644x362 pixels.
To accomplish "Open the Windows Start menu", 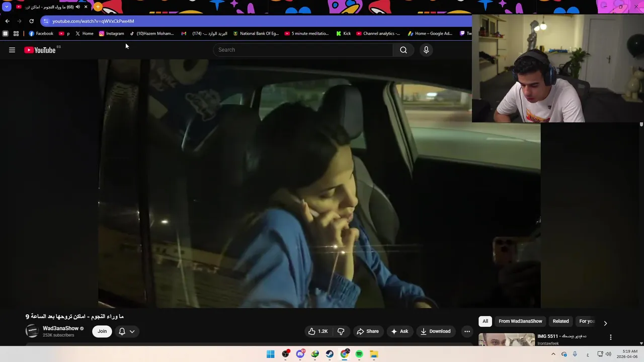I will 271,354.
